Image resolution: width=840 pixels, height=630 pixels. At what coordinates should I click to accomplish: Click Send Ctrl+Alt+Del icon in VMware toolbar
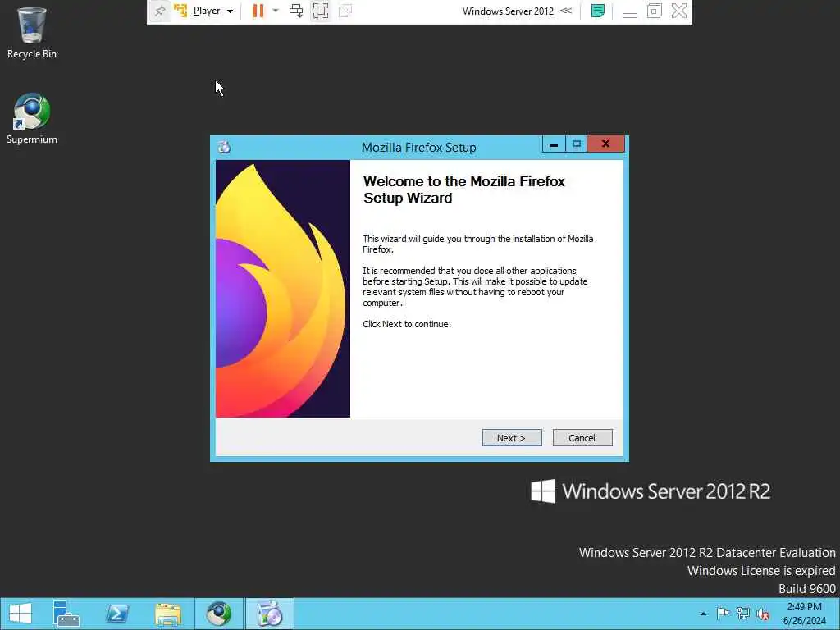click(296, 11)
